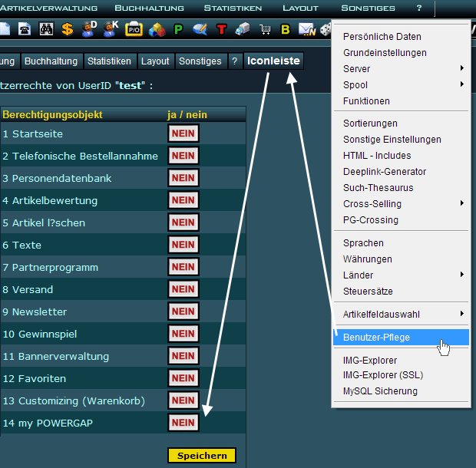Open the Sonstiges menu in top bar
The image size is (476, 468).
pos(368,8)
